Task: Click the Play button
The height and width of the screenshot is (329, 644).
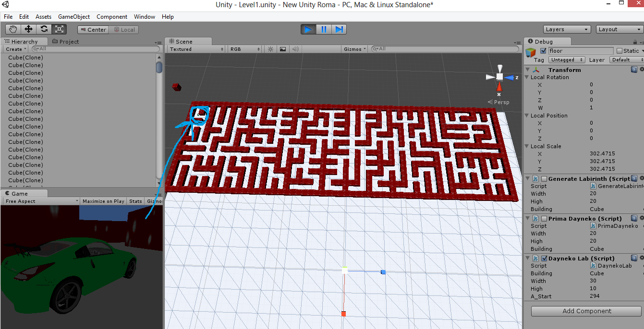Action: pyautogui.click(x=308, y=29)
